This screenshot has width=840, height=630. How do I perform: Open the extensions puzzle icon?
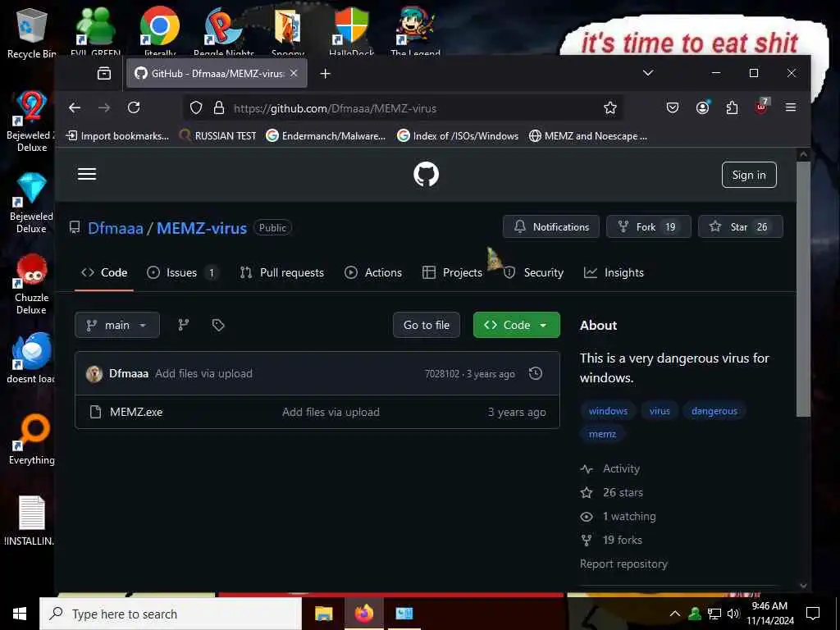732,108
